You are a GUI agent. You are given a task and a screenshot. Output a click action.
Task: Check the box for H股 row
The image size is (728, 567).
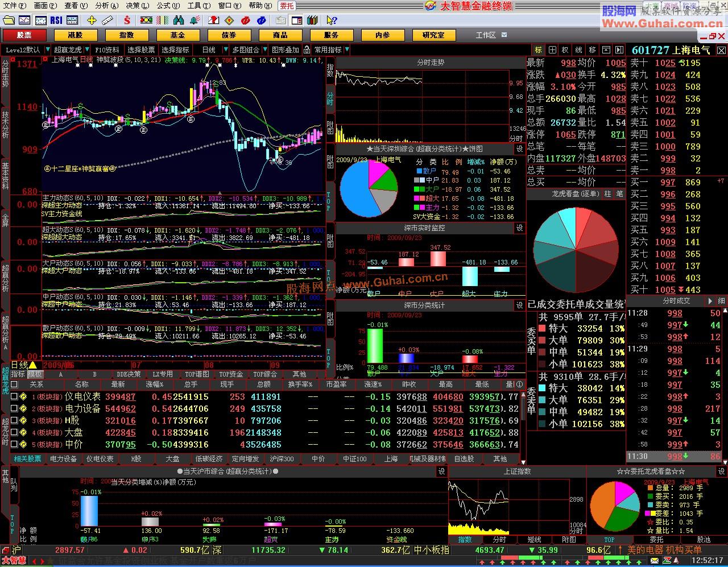point(14,420)
